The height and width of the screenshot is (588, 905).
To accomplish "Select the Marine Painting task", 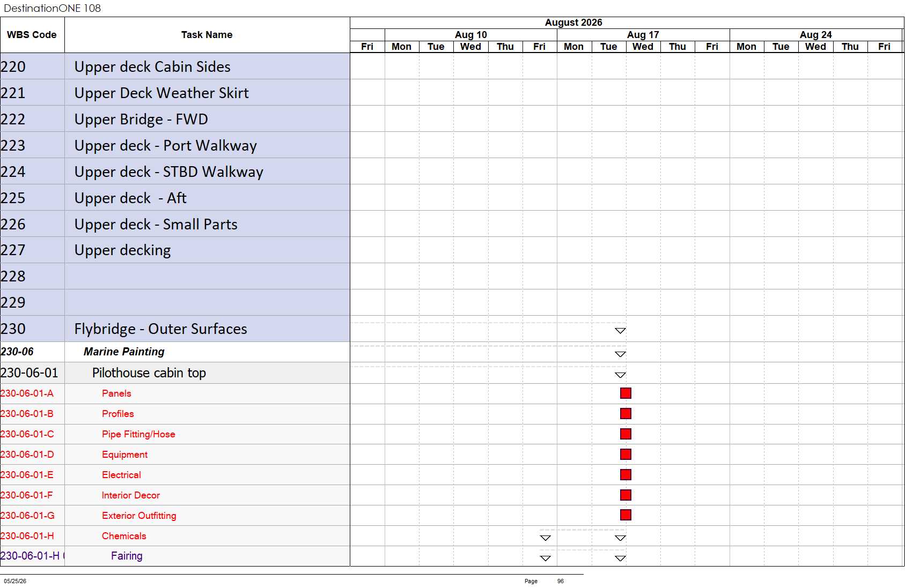I will coord(124,352).
